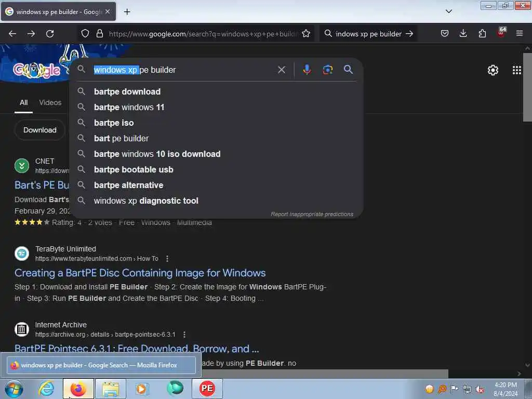532x399 pixels.
Task: Open the BartPE Pointsec 6.3.1 archive result
Action: pyautogui.click(x=137, y=348)
